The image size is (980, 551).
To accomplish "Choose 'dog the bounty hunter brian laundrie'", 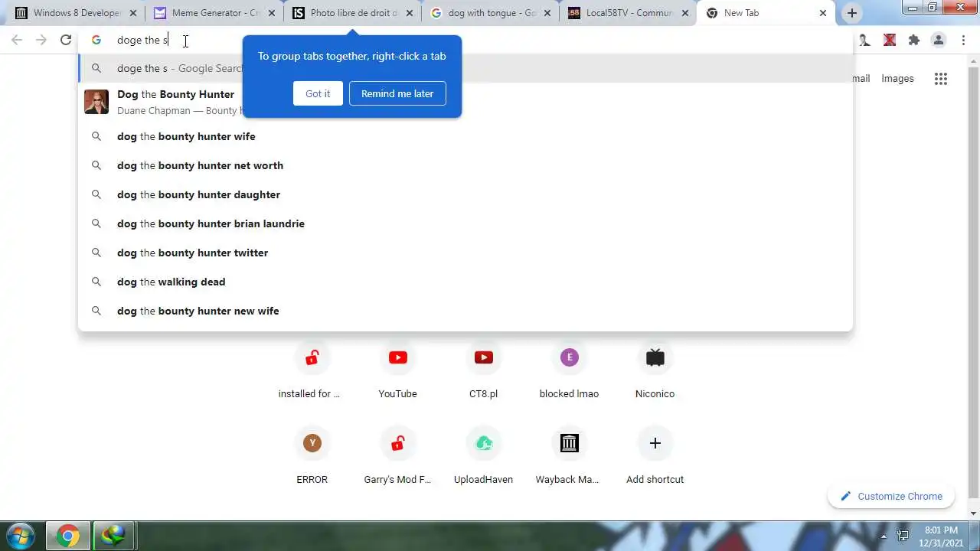I will click(x=465, y=223).
